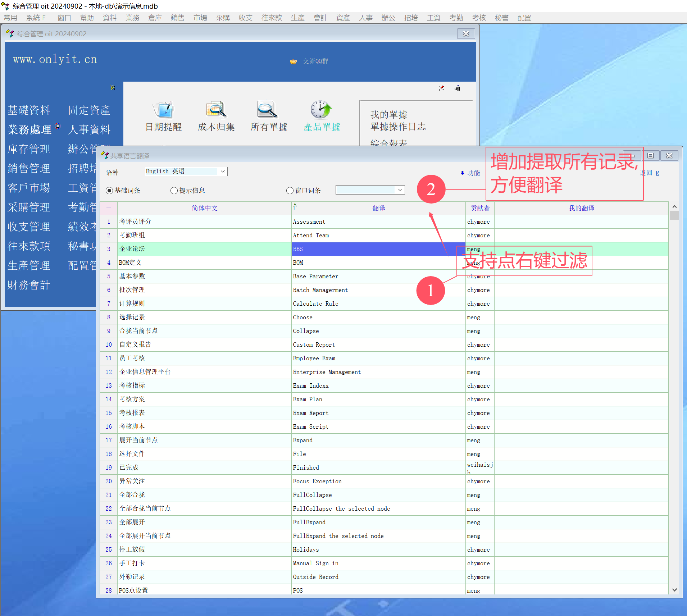Open the dropdown next to 窗口词条

coord(400,190)
